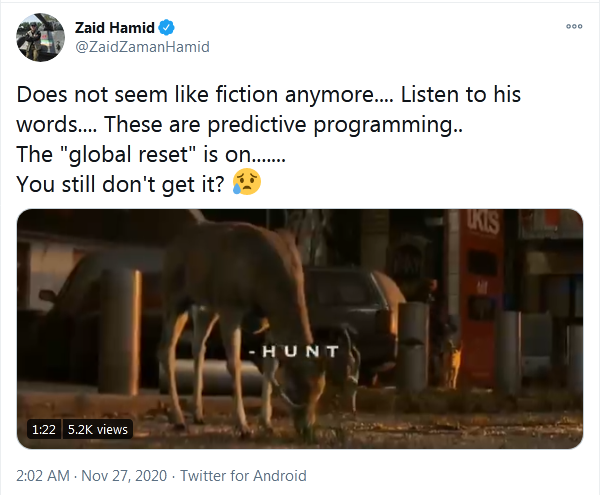Click the 1:22 video duration badge
This screenshot has width=602, height=495.
44,429
